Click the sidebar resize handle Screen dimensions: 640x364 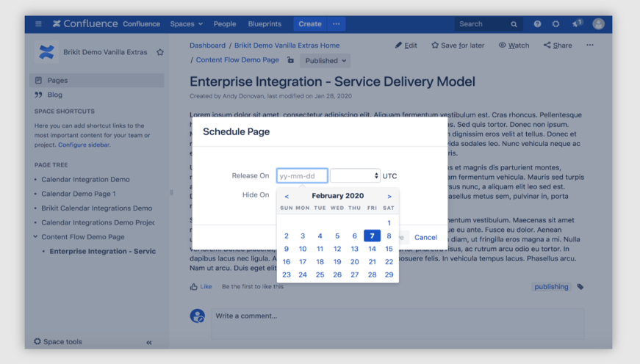click(171, 192)
